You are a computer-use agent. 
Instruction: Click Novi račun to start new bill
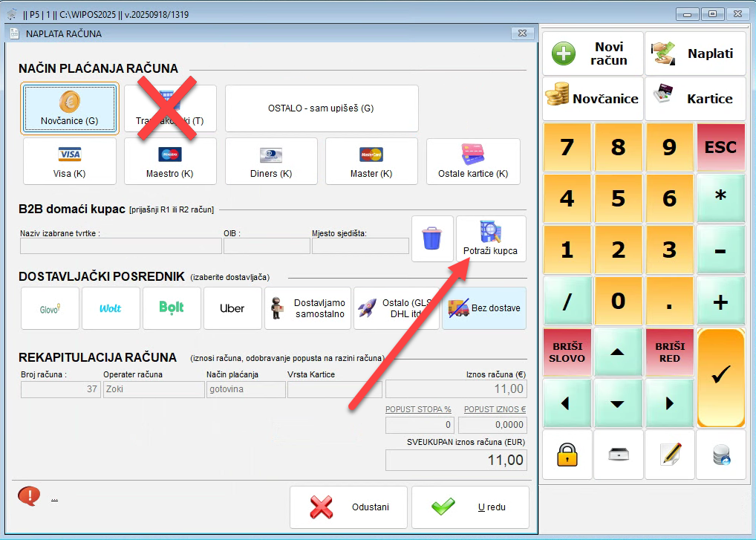(x=592, y=53)
